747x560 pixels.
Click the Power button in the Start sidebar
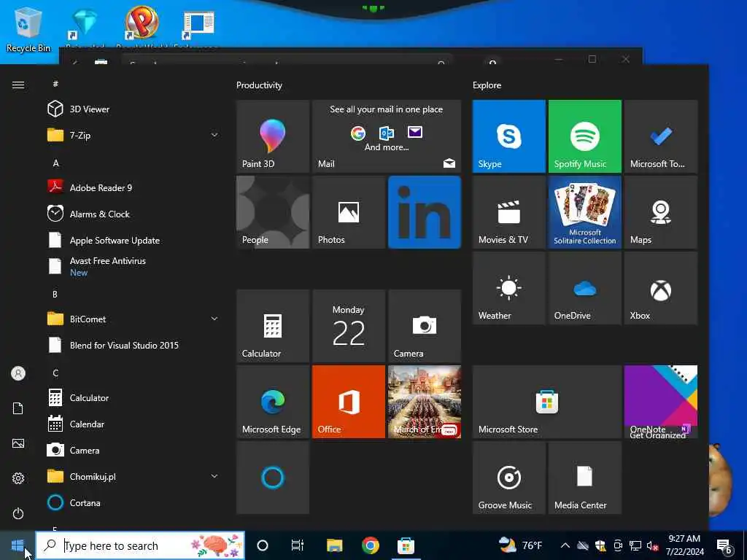click(x=18, y=513)
